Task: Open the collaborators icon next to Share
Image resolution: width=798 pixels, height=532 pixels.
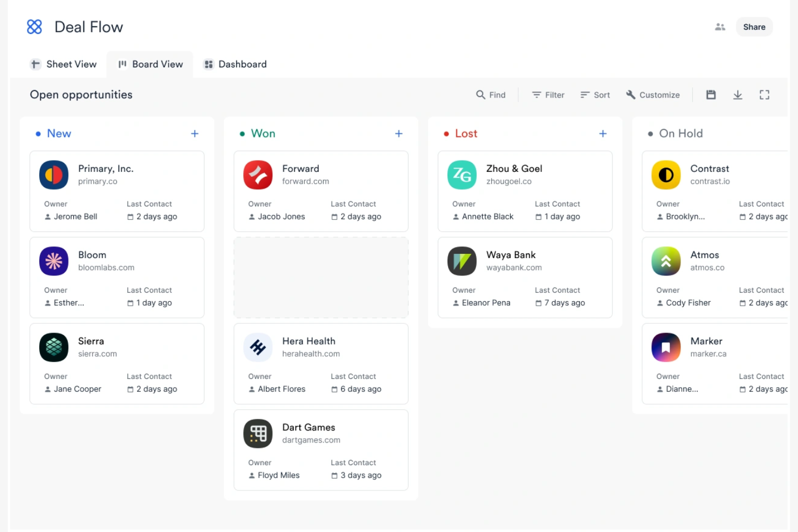Action: pos(720,26)
